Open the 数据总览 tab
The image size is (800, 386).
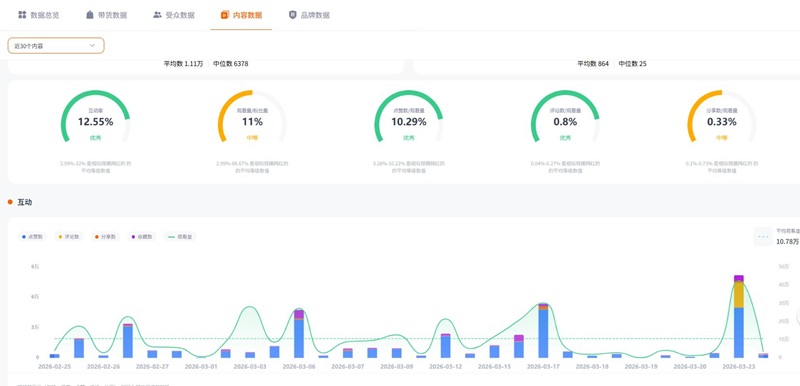[39, 15]
